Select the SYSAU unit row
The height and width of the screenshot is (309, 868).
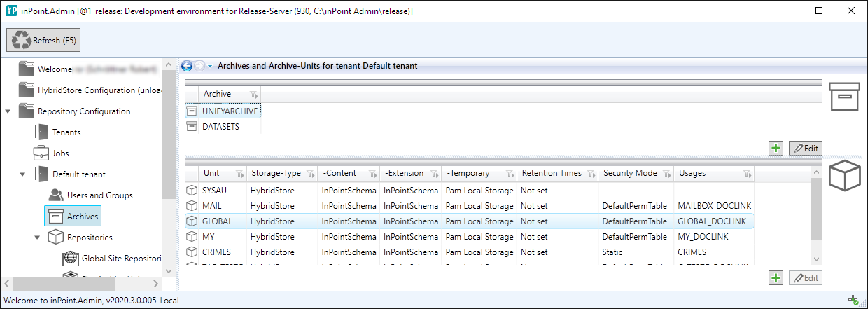(x=470, y=190)
